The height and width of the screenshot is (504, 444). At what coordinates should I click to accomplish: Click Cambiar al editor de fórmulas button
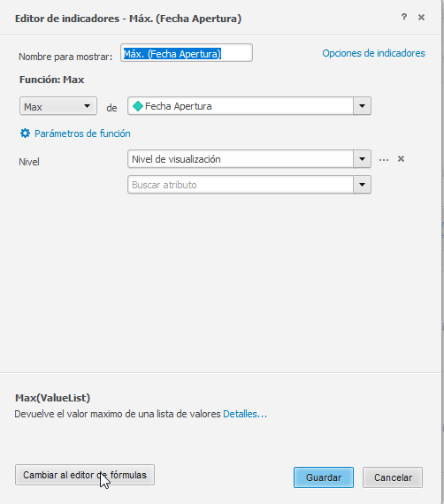click(x=85, y=475)
